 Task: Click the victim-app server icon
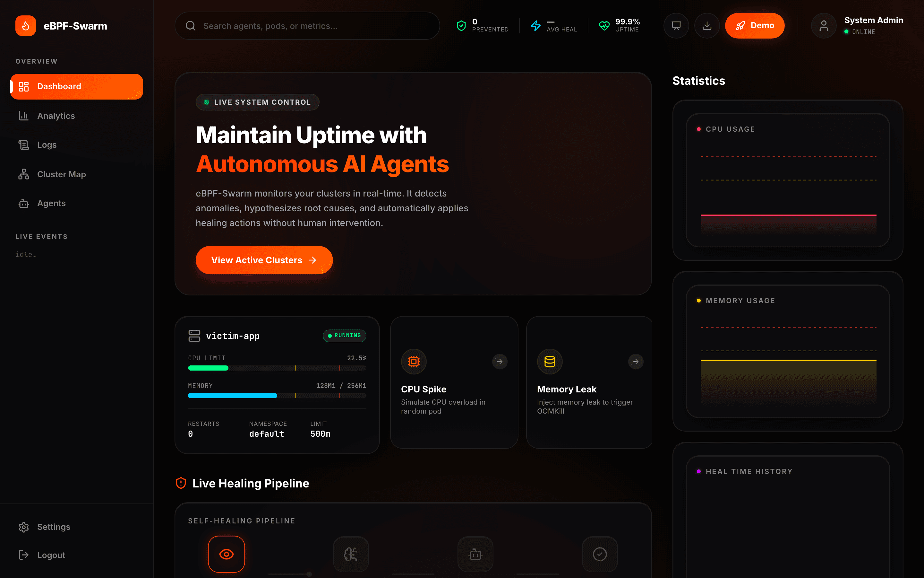pos(194,336)
